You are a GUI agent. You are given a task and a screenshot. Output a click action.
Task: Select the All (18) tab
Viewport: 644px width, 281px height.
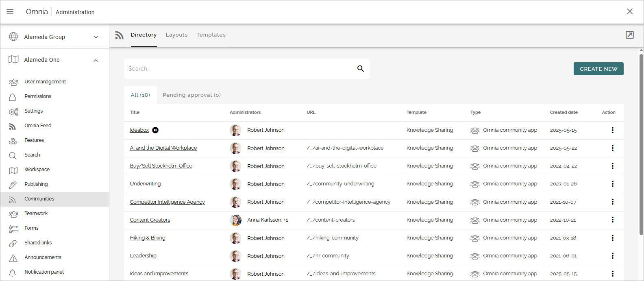click(140, 95)
